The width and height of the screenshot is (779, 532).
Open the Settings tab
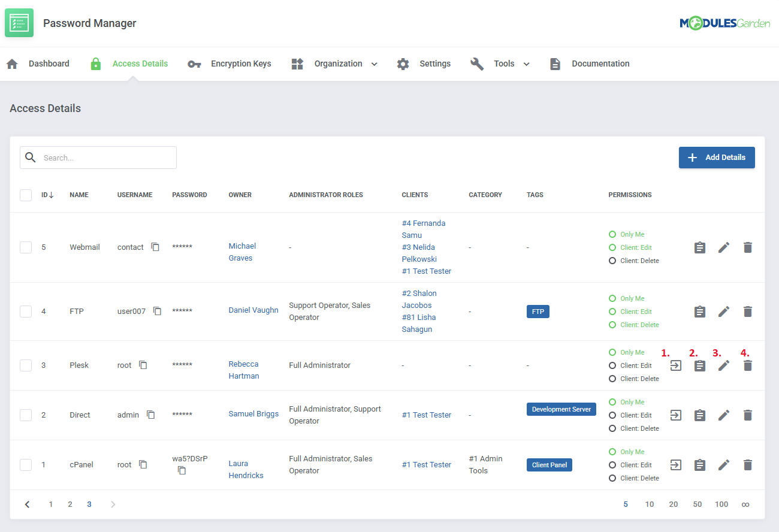(x=424, y=64)
